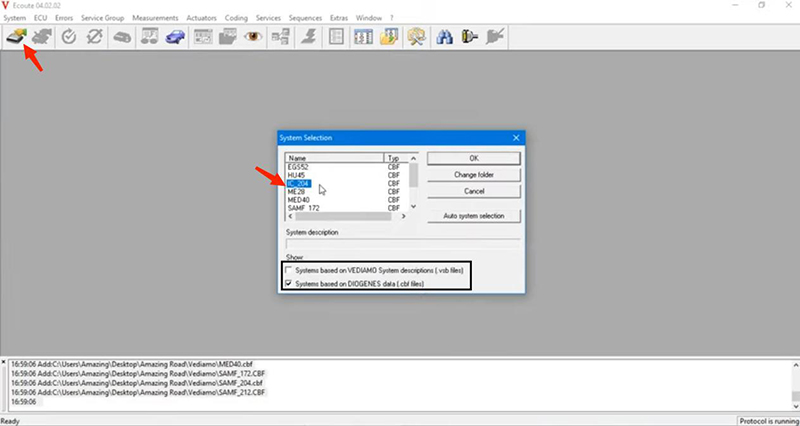The image size is (800, 426).
Task: Open the Measurements menu
Action: click(x=155, y=18)
